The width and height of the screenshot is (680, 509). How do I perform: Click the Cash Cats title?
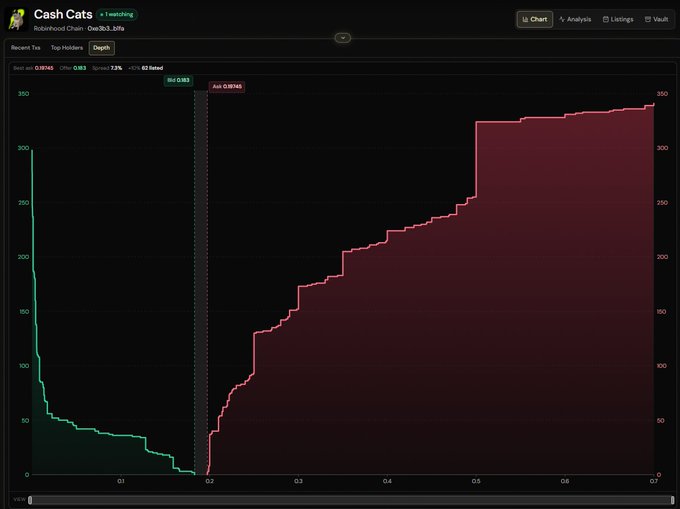pos(63,14)
